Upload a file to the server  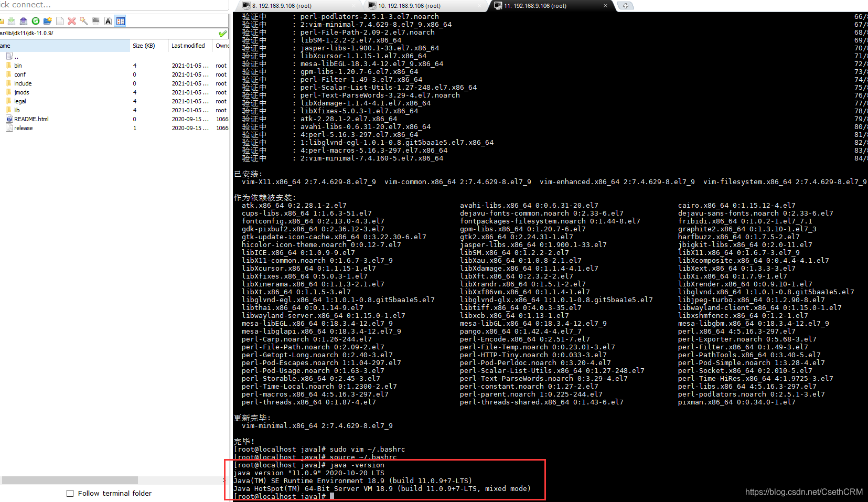(23, 21)
